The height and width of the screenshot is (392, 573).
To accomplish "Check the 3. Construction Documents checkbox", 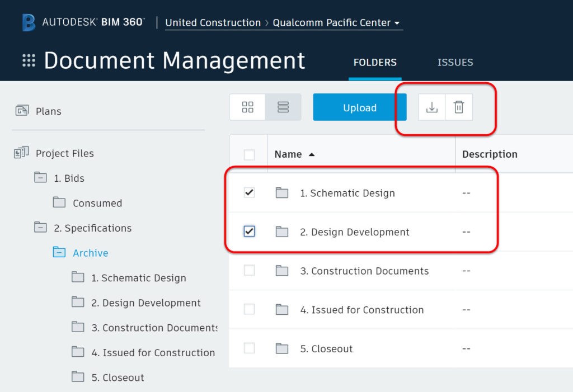I will [x=249, y=270].
